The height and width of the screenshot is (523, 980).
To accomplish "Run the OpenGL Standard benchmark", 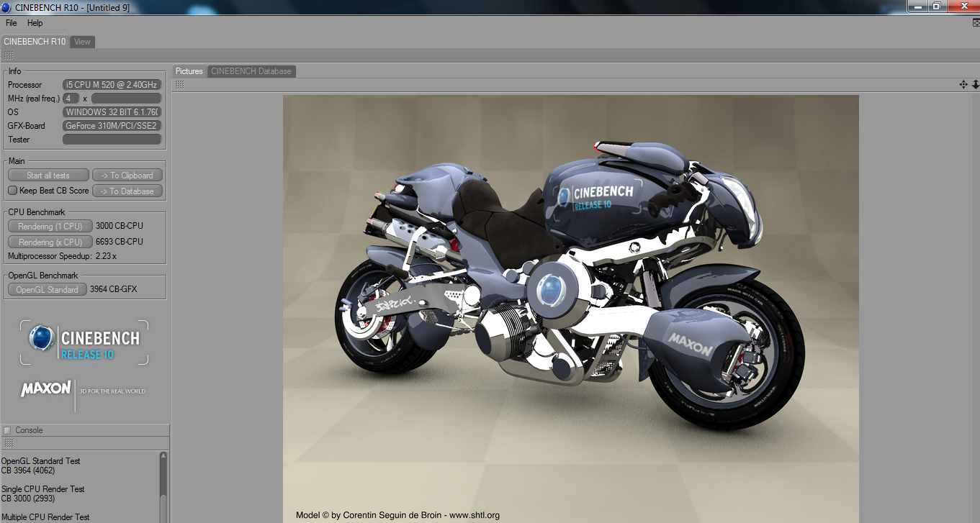I will pyautogui.click(x=48, y=289).
